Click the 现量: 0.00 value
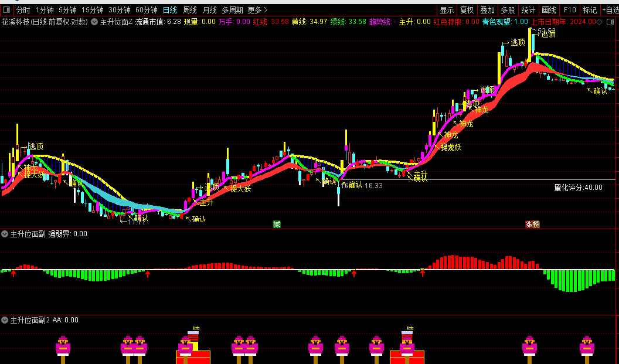Image resolution: width=619 pixels, height=364 pixels. coord(200,22)
